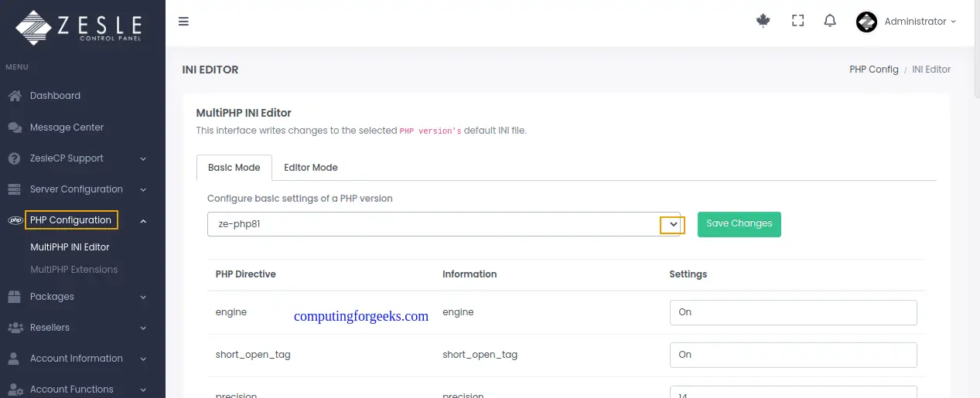The width and height of the screenshot is (980, 398).
Task: Click the PHP Config breadcrumb link
Action: (x=873, y=70)
